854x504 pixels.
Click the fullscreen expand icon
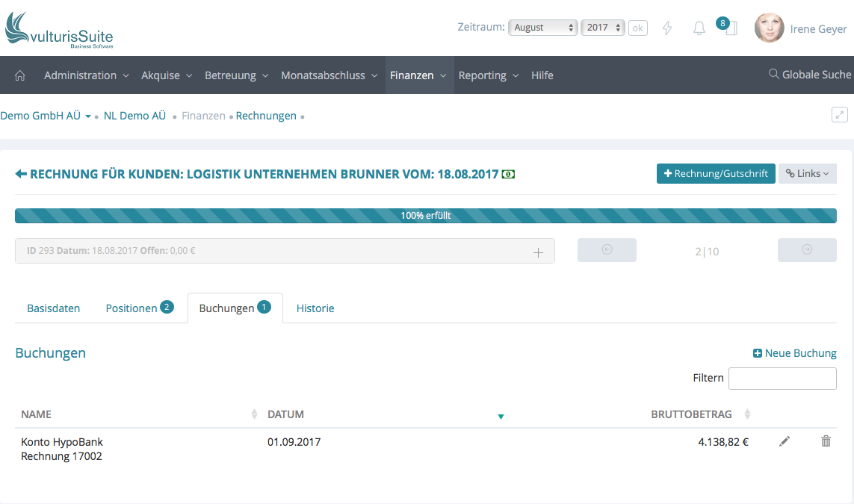(x=840, y=115)
